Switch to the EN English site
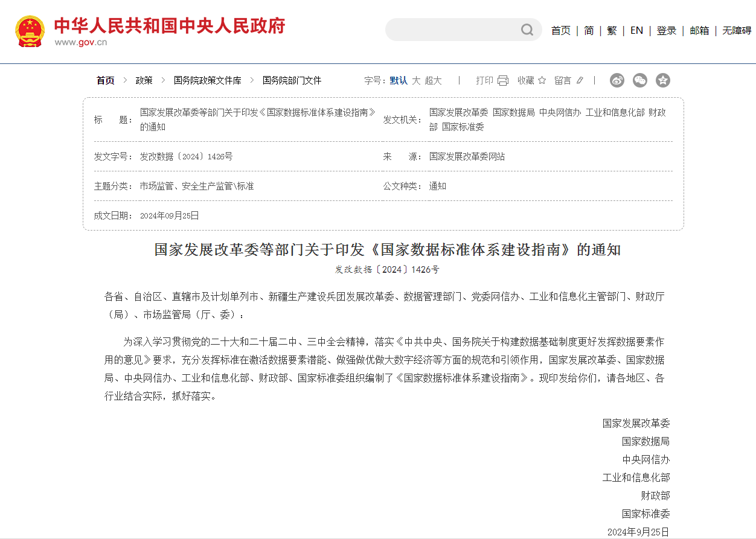The height and width of the screenshot is (539, 756). pos(636,30)
